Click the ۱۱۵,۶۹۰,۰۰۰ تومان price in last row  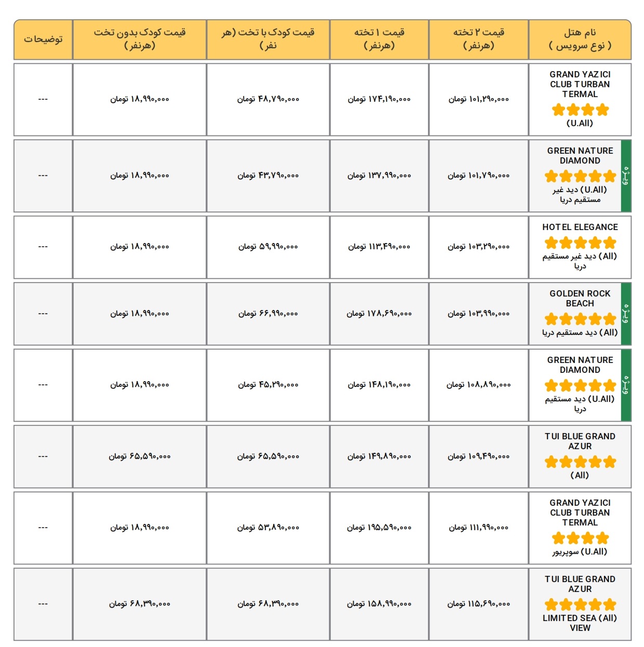pos(479,604)
